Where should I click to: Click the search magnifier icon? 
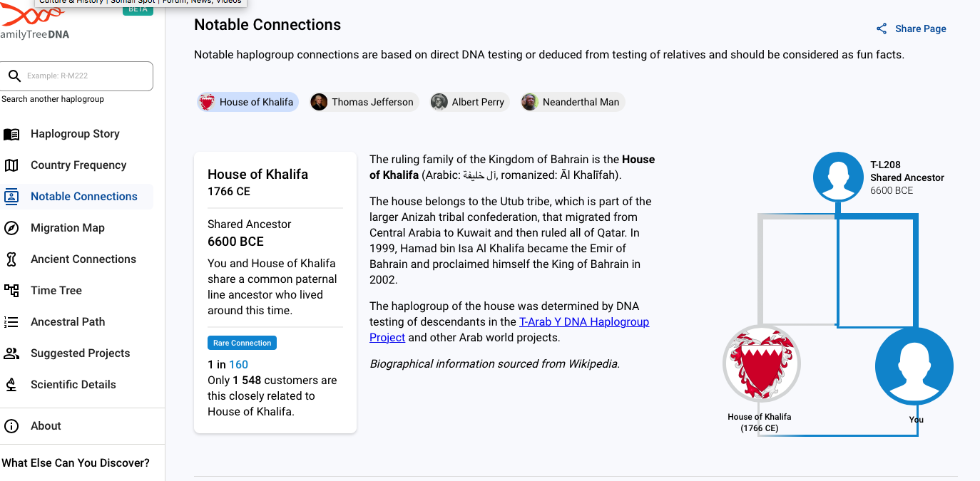click(14, 76)
